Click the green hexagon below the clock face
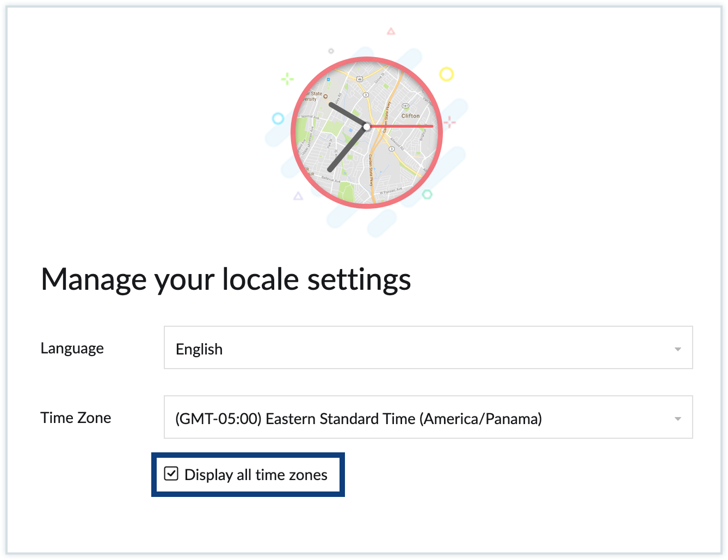Image resolution: width=728 pixels, height=560 pixels. (427, 195)
